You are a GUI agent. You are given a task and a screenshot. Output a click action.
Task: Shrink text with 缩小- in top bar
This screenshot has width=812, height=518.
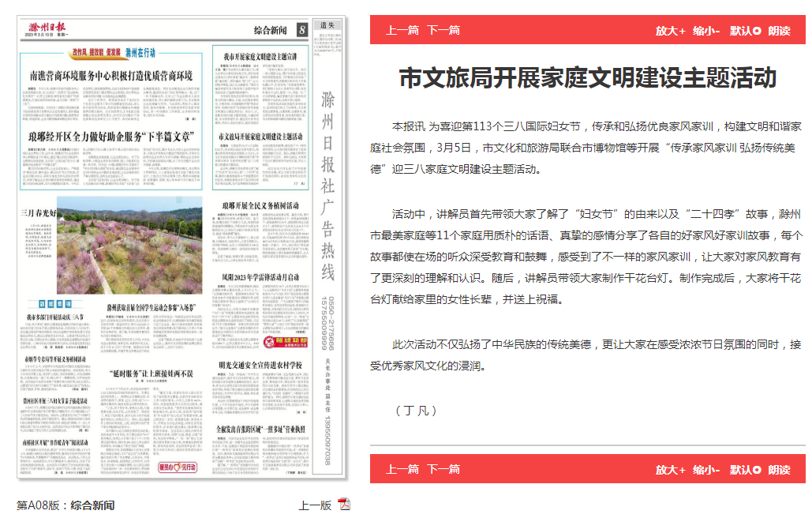click(706, 31)
